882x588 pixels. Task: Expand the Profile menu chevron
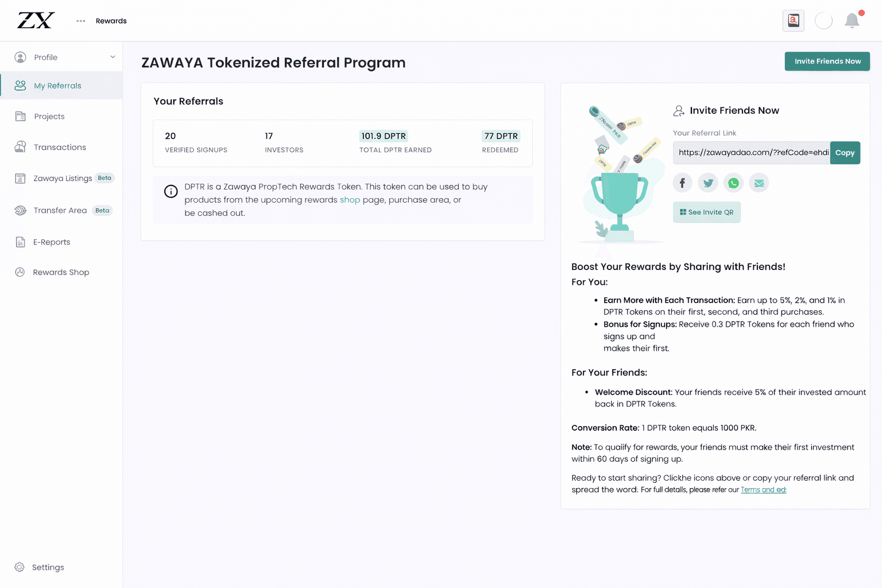[113, 57]
